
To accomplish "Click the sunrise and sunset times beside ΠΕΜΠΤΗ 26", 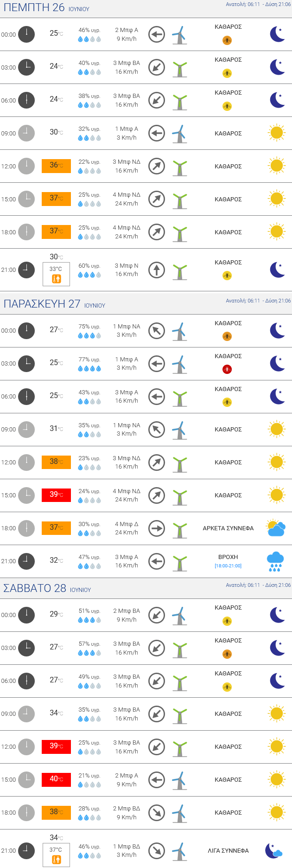I will [258, 4].
